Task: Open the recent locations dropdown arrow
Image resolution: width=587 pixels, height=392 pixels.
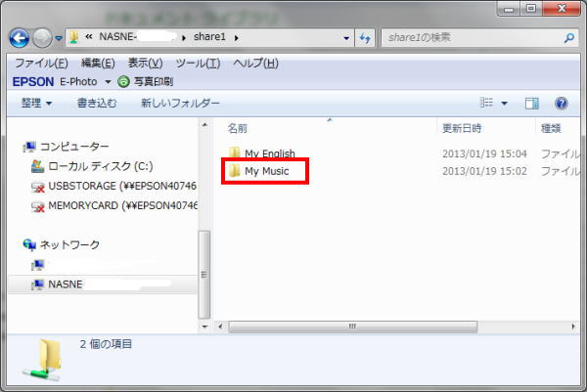Action: pyautogui.click(x=59, y=38)
